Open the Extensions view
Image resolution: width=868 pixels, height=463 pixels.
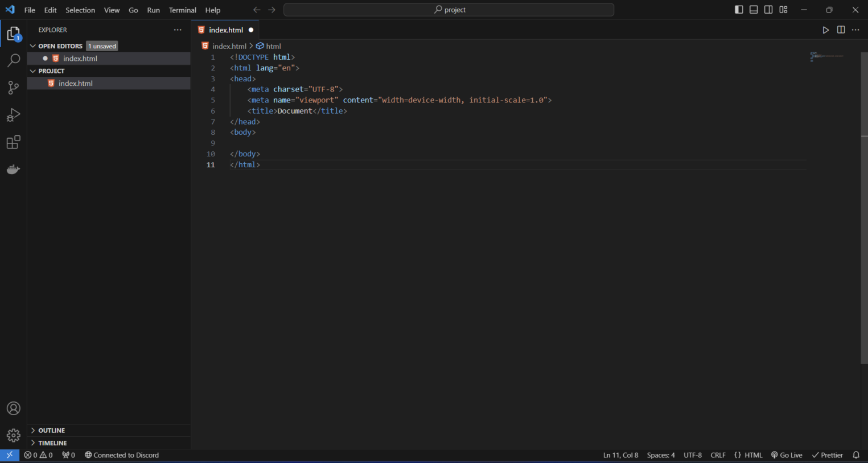click(13, 142)
